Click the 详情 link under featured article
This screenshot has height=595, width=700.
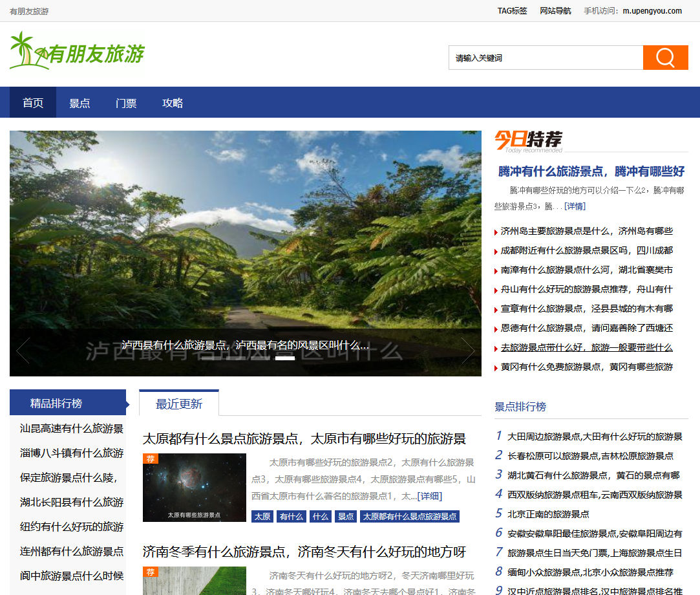(575, 206)
